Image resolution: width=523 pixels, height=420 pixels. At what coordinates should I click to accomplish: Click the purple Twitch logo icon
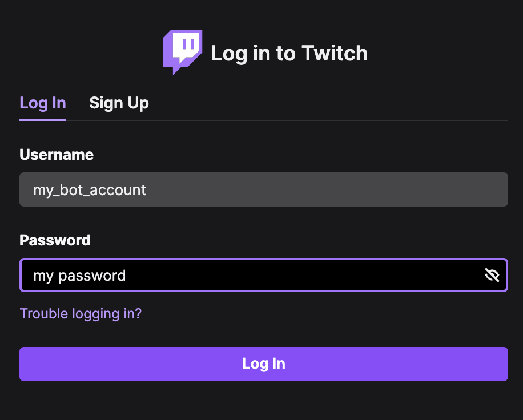click(183, 52)
